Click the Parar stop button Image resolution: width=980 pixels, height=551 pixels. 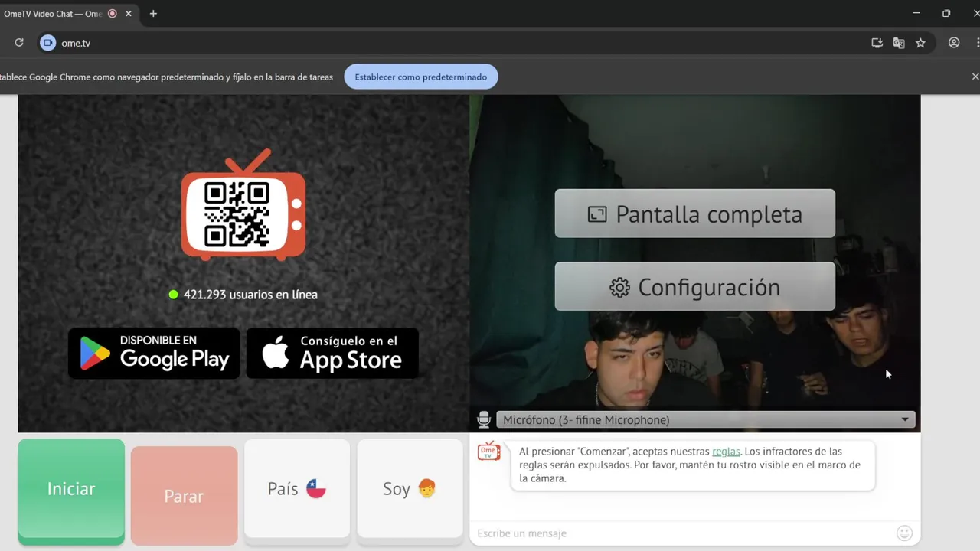coord(184,496)
